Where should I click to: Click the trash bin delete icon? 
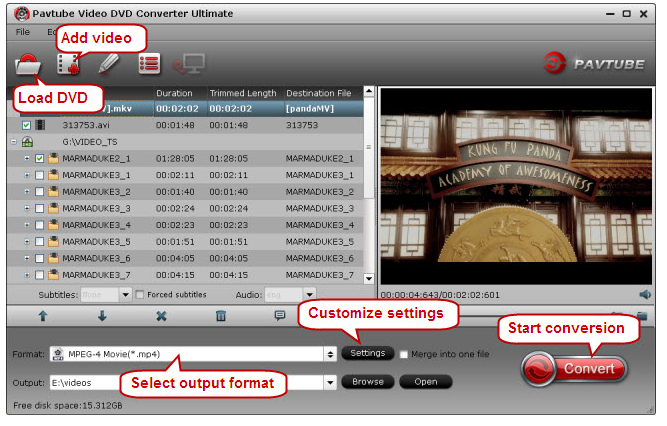pyautogui.click(x=221, y=316)
